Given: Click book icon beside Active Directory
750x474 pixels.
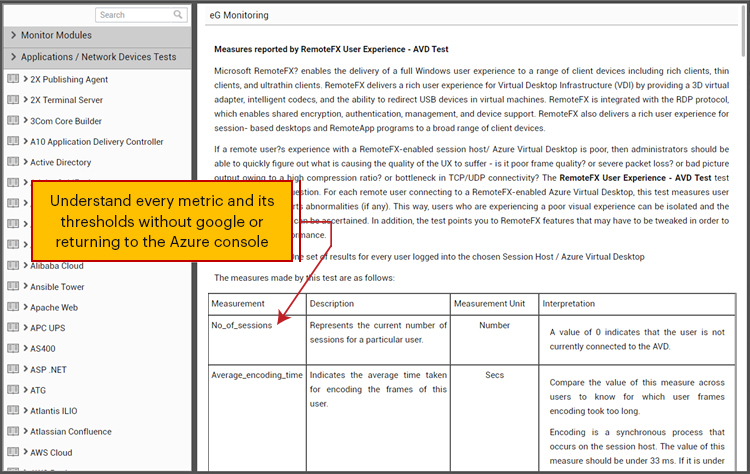Looking at the screenshot, I should (x=13, y=161).
